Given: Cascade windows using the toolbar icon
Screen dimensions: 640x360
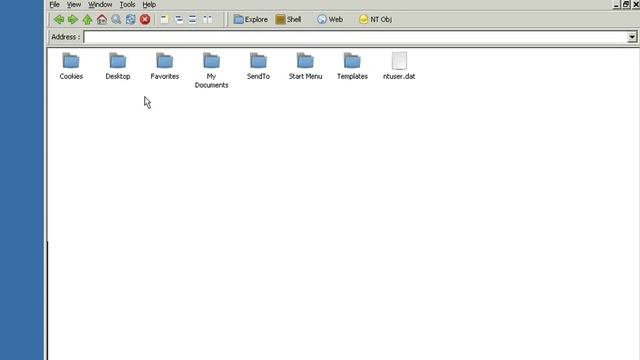Looking at the screenshot, I should 179,19.
